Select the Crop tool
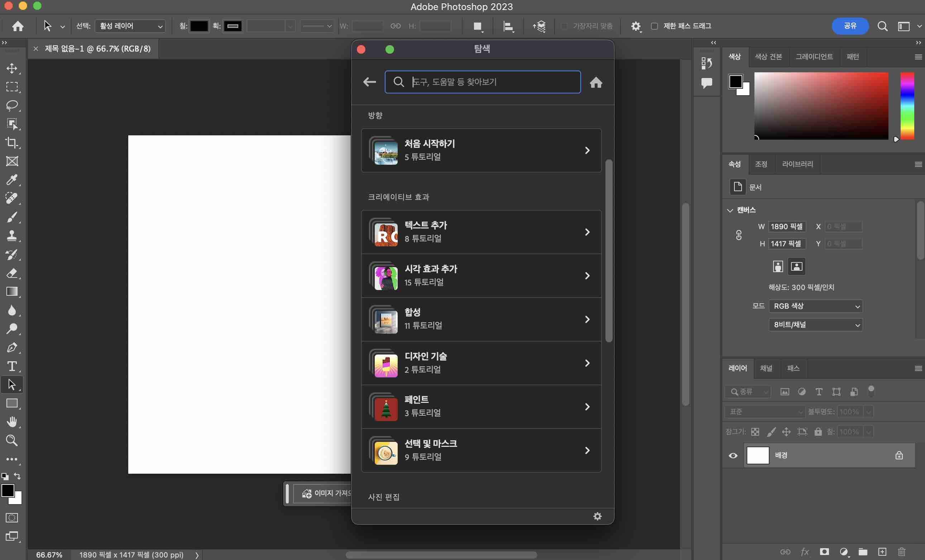This screenshot has width=925, height=560. (x=11, y=143)
